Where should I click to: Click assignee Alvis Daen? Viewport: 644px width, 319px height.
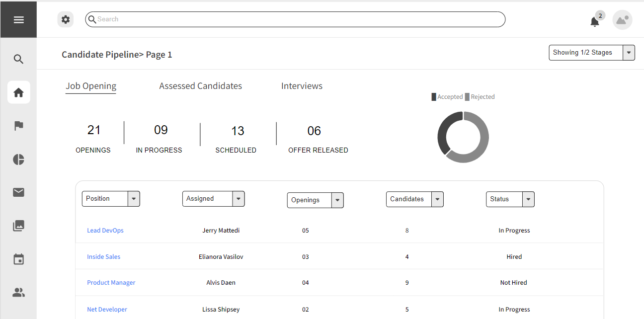pos(221,283)
